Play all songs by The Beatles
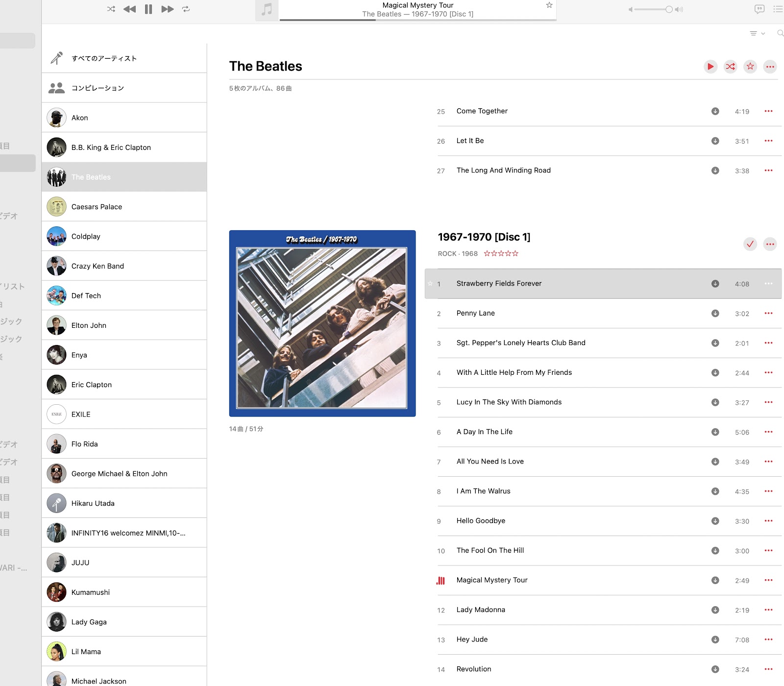 710,67
